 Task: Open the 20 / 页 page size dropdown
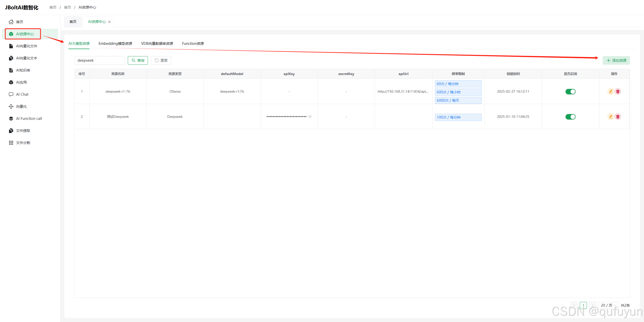[608, 305]
